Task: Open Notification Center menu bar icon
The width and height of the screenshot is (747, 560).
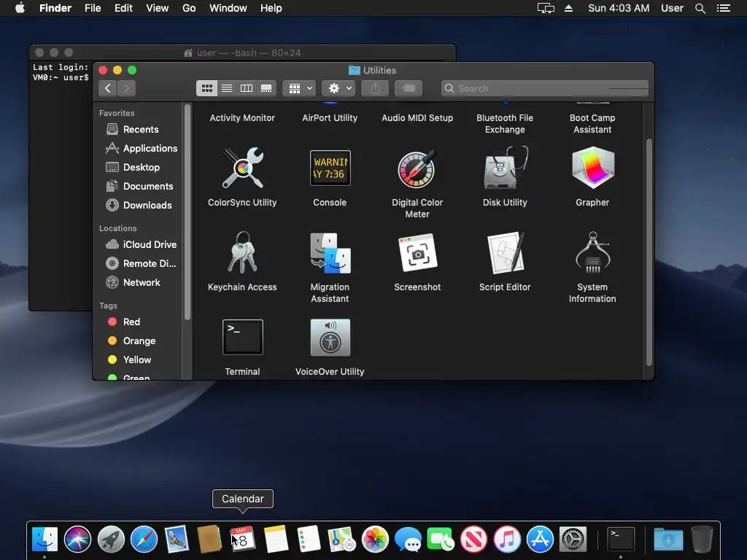Action: point(723,8)
